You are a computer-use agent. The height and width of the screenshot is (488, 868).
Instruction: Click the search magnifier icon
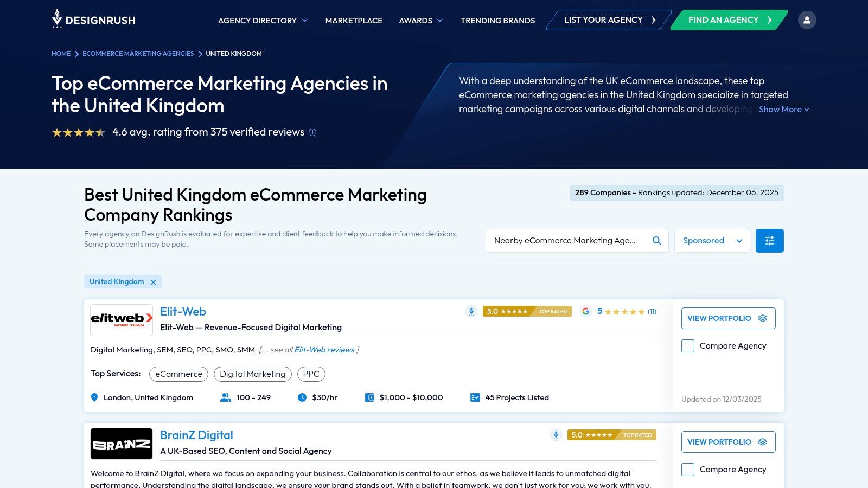[x=656, y=241]
